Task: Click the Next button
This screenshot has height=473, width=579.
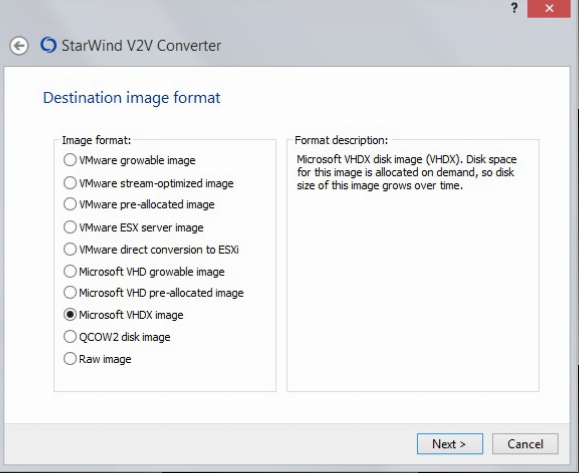Action: pos(450,443)
